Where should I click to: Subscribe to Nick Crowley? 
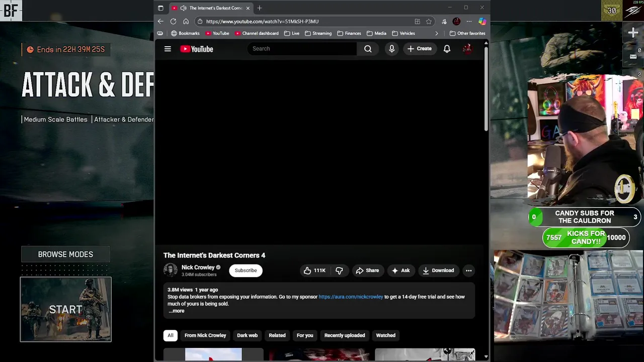click(246, 270)
